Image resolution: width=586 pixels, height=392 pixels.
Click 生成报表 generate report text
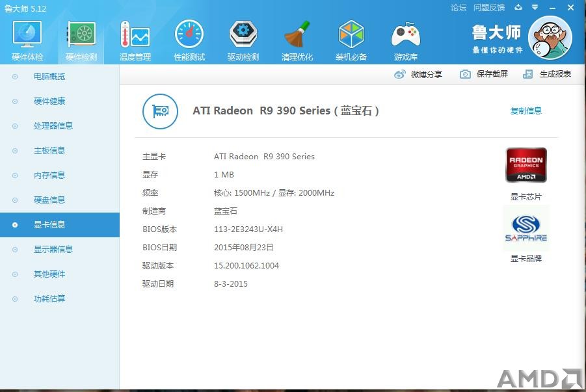point(555,74)
